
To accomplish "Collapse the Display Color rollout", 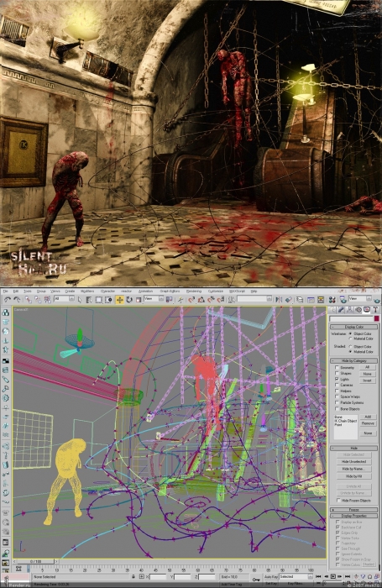I will pyautogui.click(x=353, y=327).
